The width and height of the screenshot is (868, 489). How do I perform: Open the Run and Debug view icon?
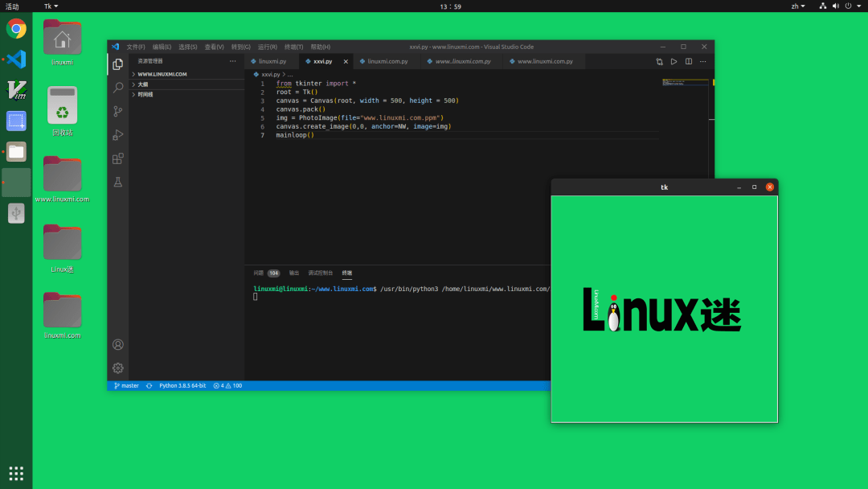[118, 134]
